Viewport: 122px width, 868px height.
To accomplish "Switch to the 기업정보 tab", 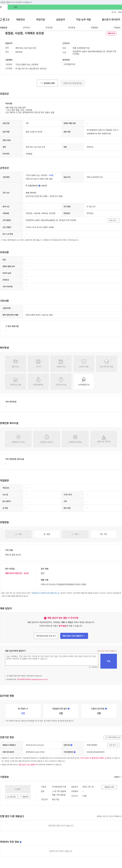I will coord(117,28).
